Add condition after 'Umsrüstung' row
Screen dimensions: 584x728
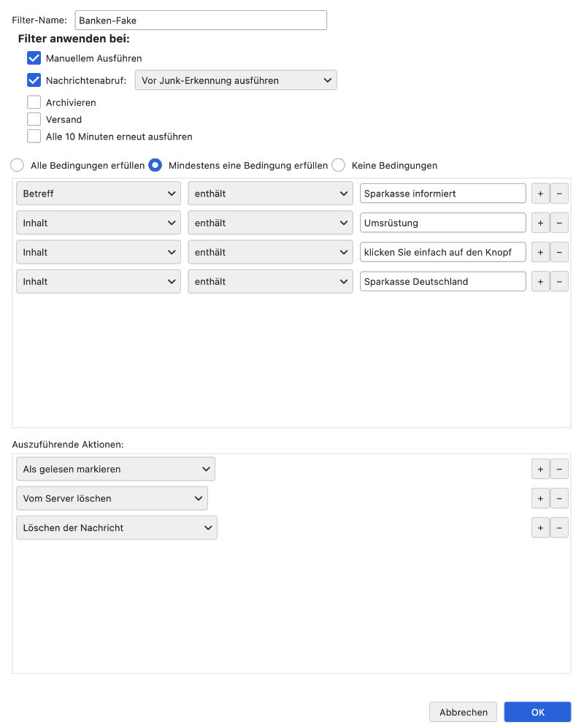(540, 223)
